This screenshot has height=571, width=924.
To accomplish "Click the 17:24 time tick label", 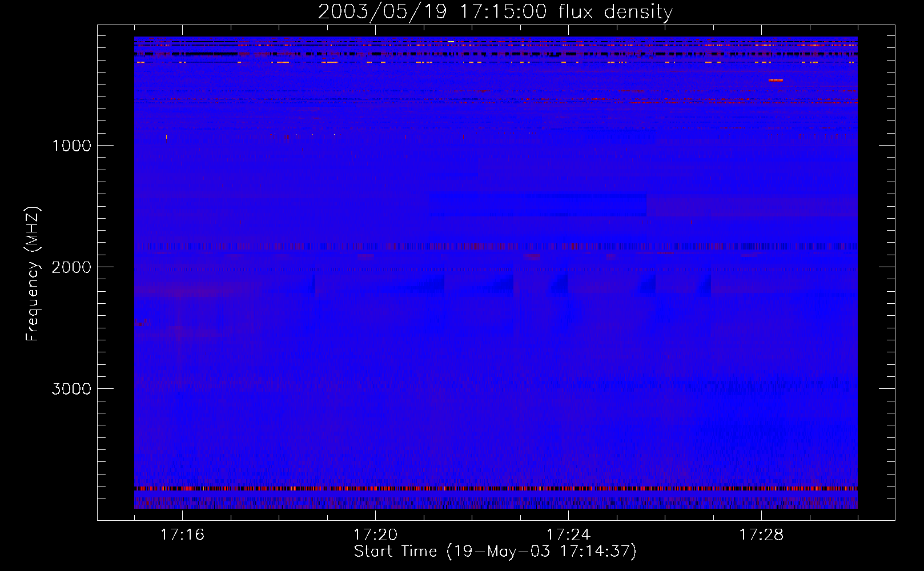I will [x=568, y=534].
